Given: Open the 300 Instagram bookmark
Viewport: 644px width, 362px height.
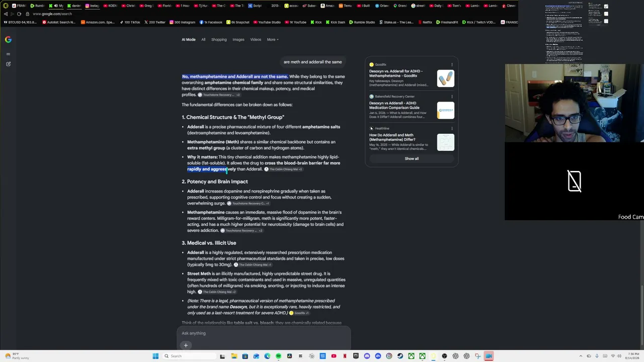Looking at the screenshot, I should point(182,22).
